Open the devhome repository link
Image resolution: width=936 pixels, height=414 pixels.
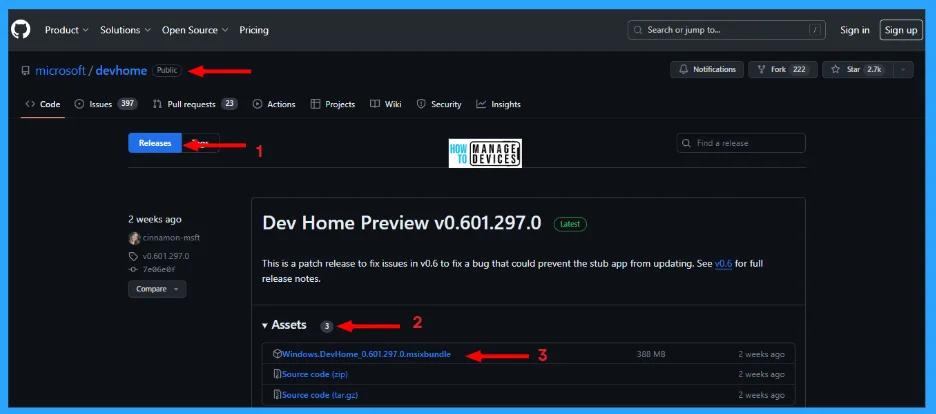point(121,70)
